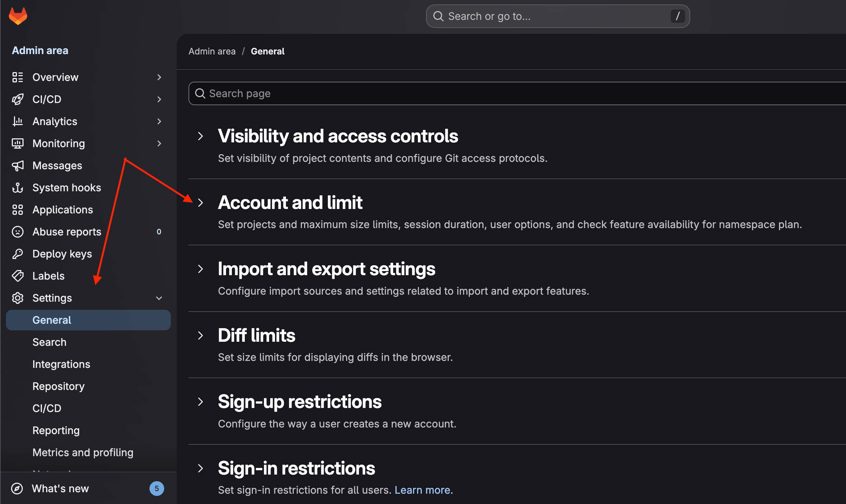Viewport: 846px width, 504px height.
Task: Expand Visibility and access controls section
Action: (x=201, y=136)
